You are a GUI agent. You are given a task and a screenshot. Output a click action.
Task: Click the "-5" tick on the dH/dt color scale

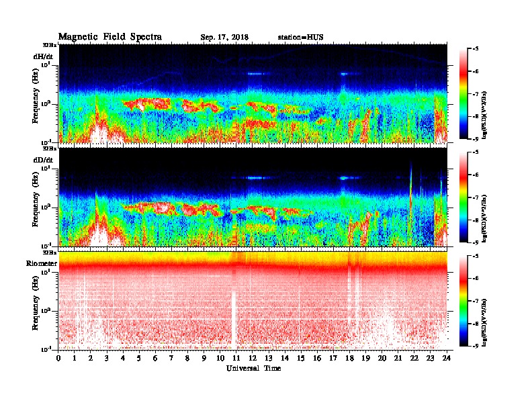point(476,49)
